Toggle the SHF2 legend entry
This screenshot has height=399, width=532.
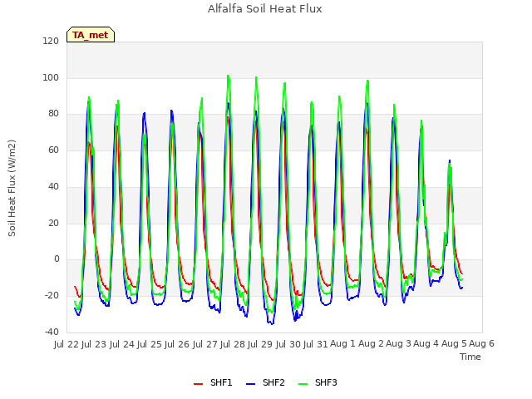[265, 382]
